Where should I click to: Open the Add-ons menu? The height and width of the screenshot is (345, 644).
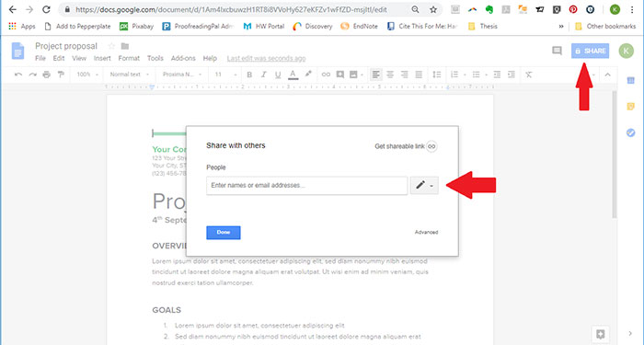[x=183, y=58]
